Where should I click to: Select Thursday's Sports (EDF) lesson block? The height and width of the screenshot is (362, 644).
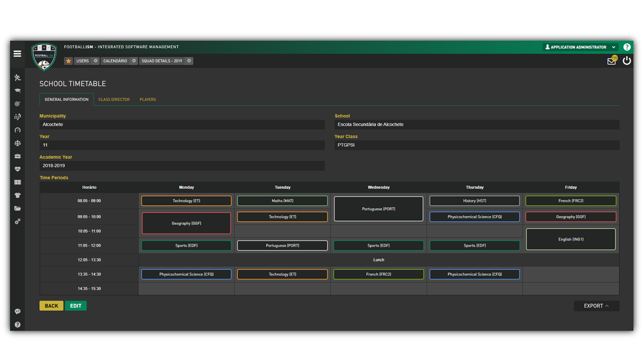coord(475,245)
